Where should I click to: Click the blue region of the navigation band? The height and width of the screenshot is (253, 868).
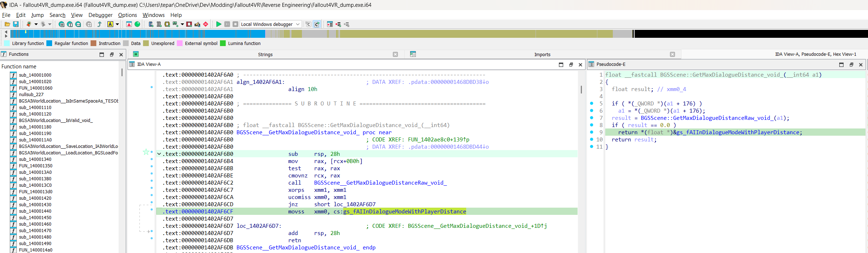pyautogui.click(x=138, y=34)
